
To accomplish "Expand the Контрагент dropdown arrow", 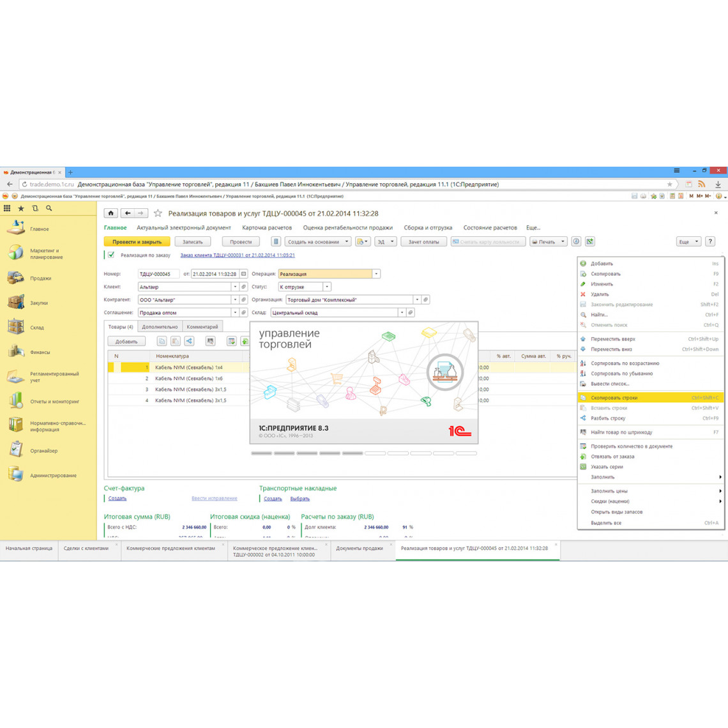I will pyautogui.click(x=235, y=300).
